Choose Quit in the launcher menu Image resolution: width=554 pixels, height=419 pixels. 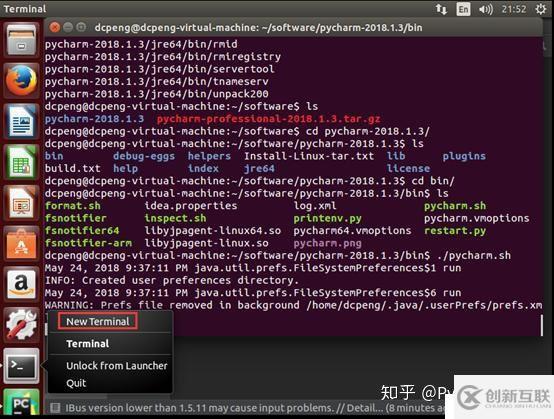(76, 383)
